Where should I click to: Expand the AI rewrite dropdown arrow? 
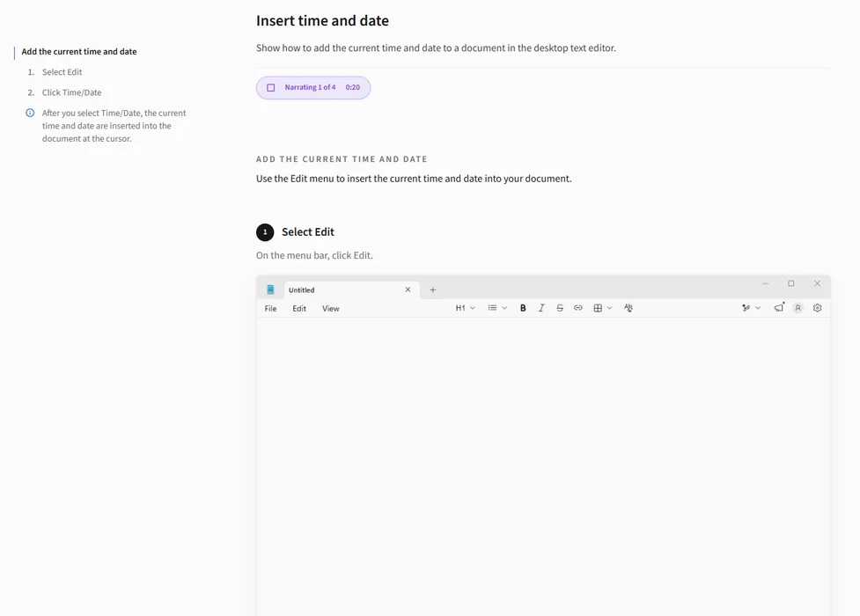758,308
